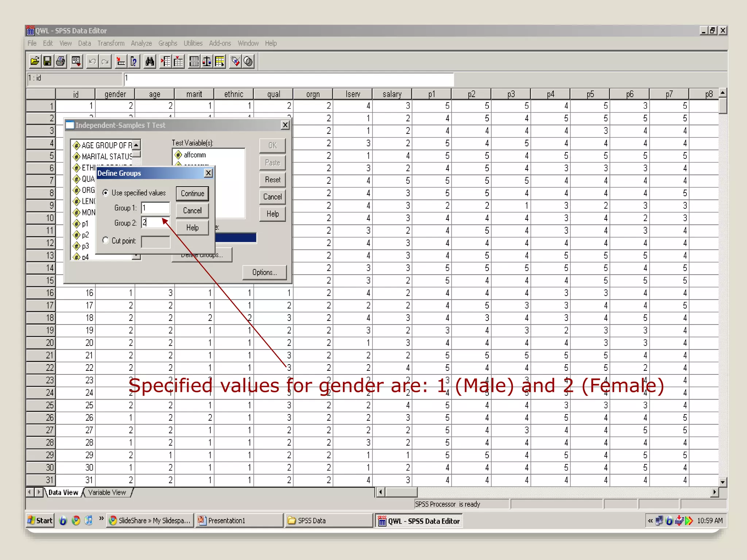Expand the quick launch overflow chevron
747x560 pixels.
(101, 518)
